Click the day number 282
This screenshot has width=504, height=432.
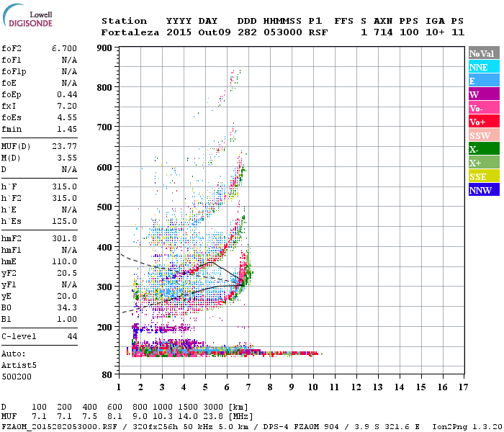247,32
